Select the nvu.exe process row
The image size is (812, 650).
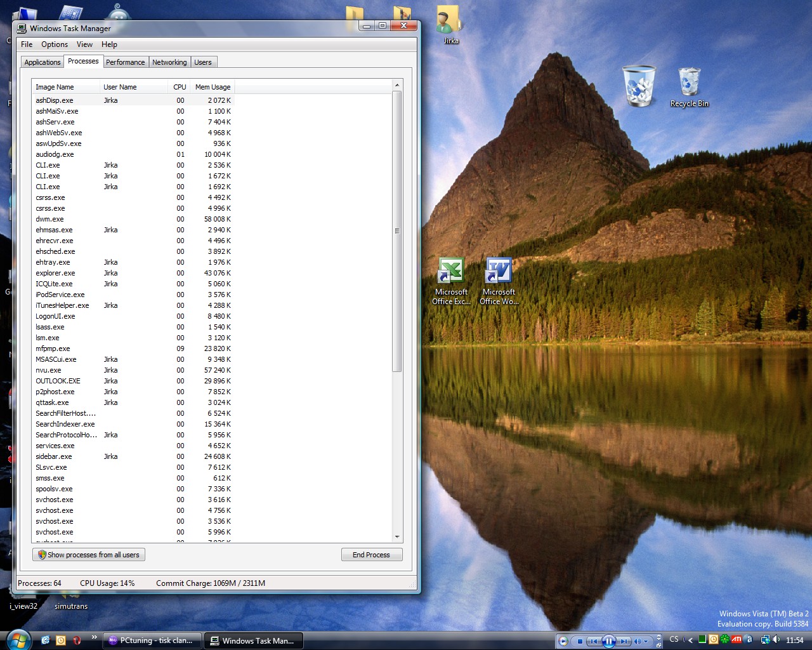[133, 370]
